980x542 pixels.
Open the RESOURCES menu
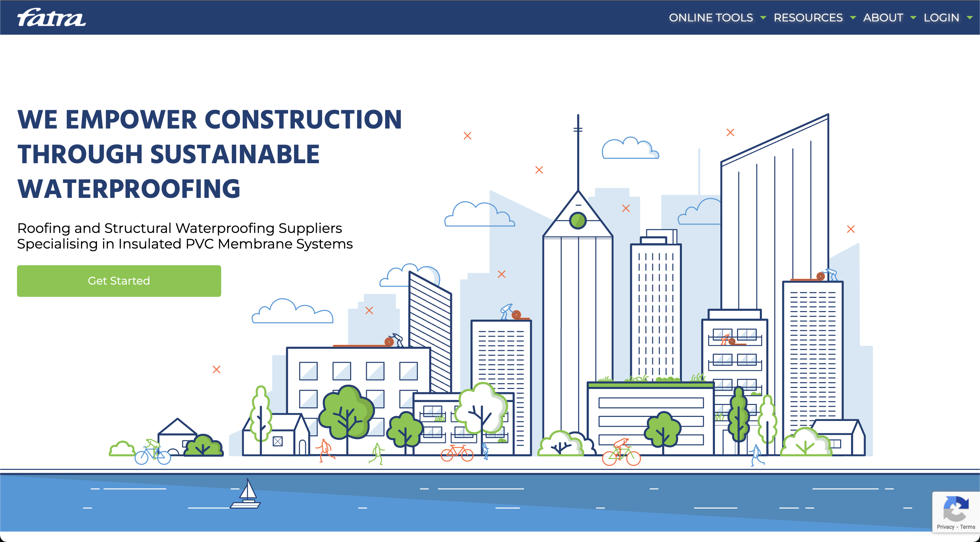pyautogui.click(x=808, y=17)
